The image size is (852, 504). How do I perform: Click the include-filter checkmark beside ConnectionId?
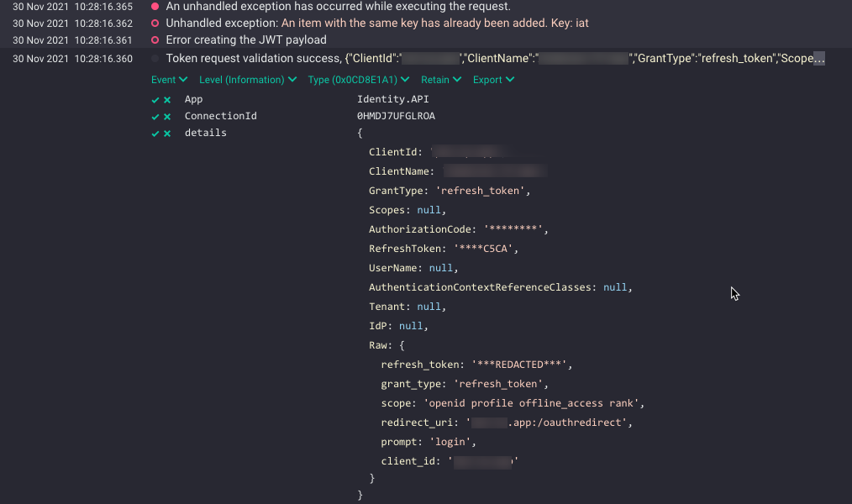click(155, 116)
